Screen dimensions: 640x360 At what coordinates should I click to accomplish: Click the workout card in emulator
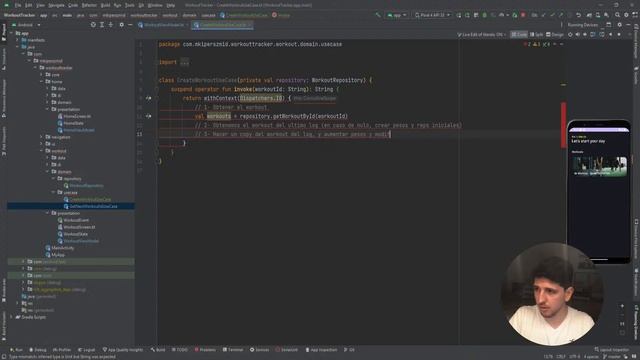point(600,166)
